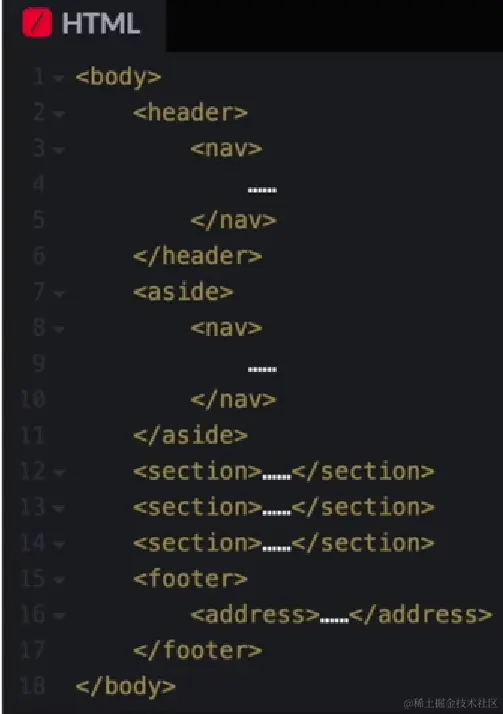Viewport: 503px width, 714px height.
Task: Click the red HTML panel icon
Action: pyautogui.click(x=37, y=23)
